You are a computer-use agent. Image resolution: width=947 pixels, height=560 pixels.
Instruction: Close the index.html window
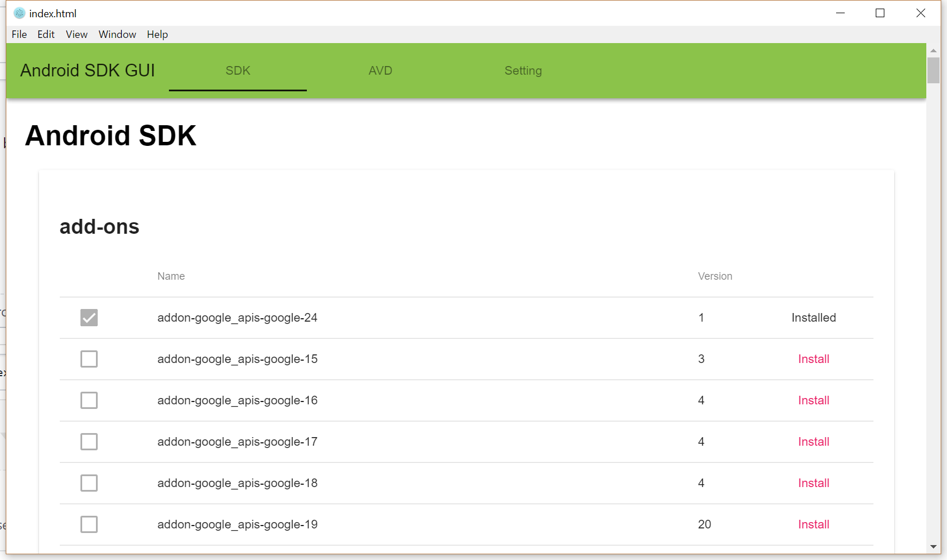pyautogui.click(x=921, y=13)
